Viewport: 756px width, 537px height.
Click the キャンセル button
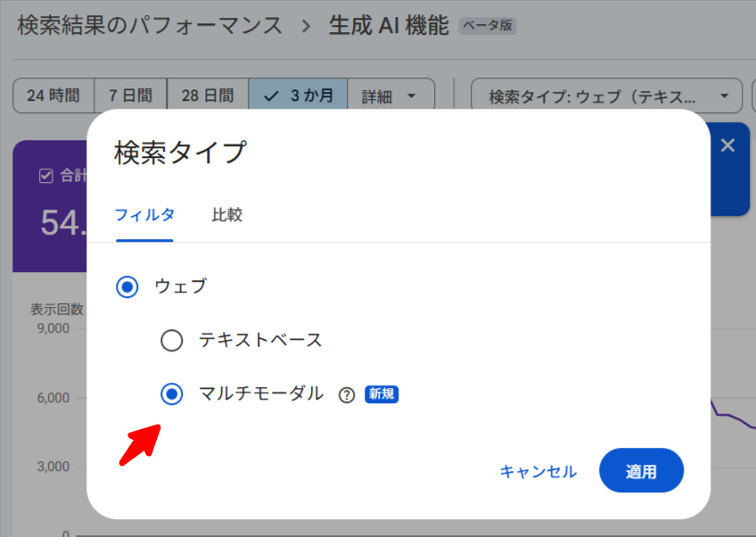(x=538, y=471)
